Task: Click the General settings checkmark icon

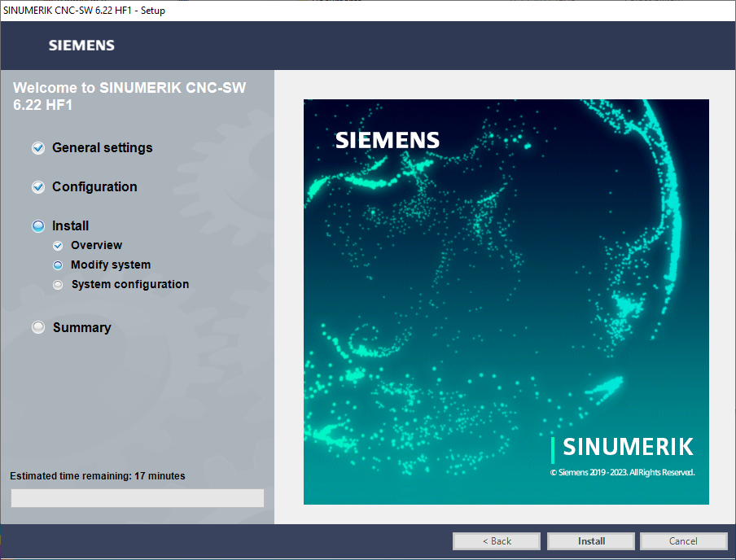Action: (x=38, y=148)
